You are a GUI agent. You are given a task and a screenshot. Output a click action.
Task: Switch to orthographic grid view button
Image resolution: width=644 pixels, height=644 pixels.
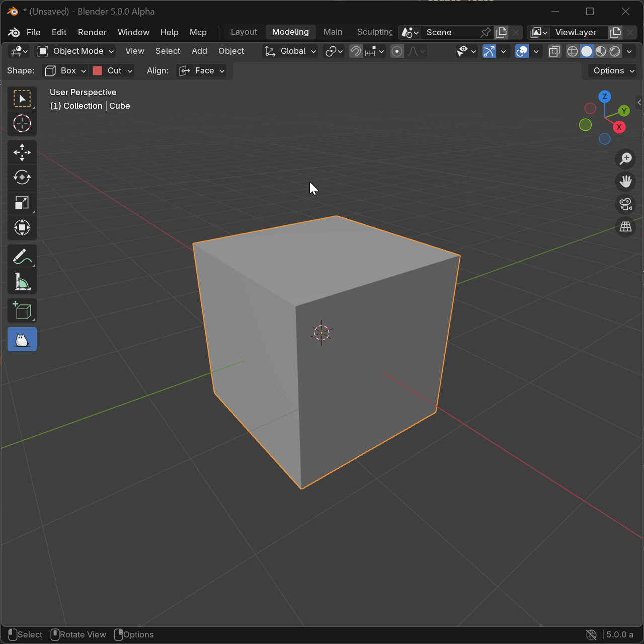625,227
